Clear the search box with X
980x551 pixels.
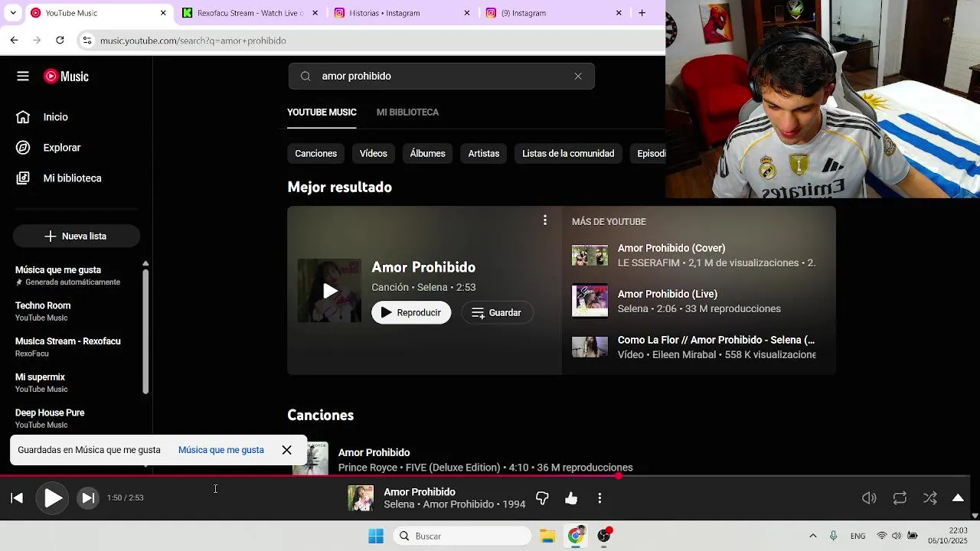[x=578, y=77]
